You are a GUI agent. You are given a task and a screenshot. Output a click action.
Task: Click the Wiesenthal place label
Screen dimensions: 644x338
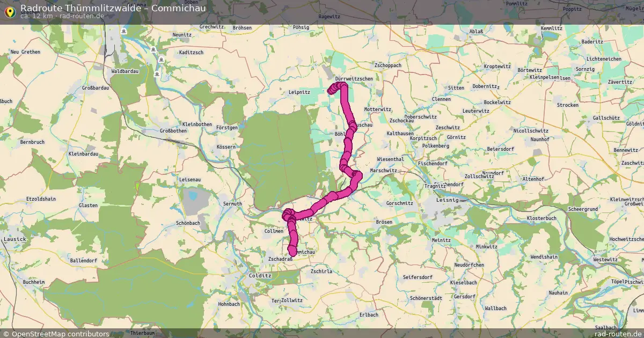390,159
